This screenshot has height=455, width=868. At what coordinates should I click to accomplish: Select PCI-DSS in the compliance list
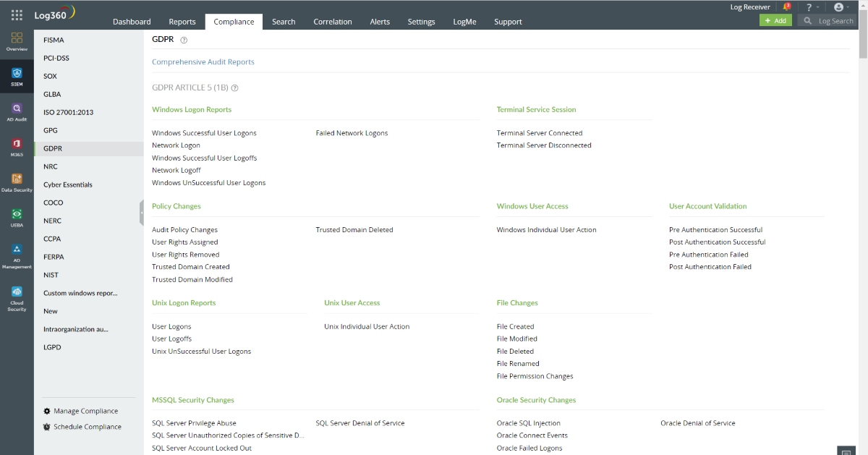[56, 58]
